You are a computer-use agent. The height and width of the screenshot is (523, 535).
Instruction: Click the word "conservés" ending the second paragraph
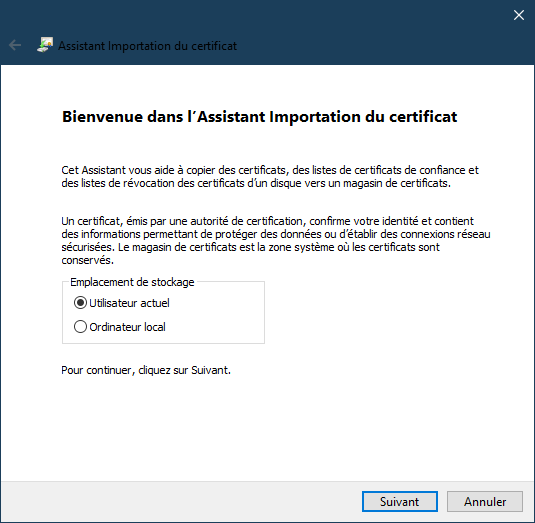click(x=87, y=260)
